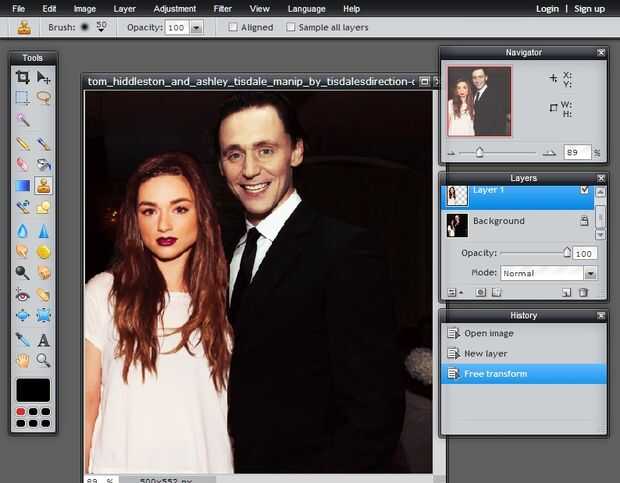
Task: Select the Zoom magnifier tool
Action: 44,360
